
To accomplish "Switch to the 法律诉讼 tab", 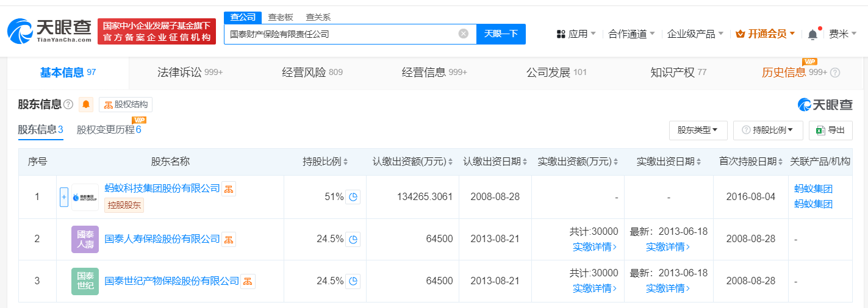I will [x=190, y=73].
